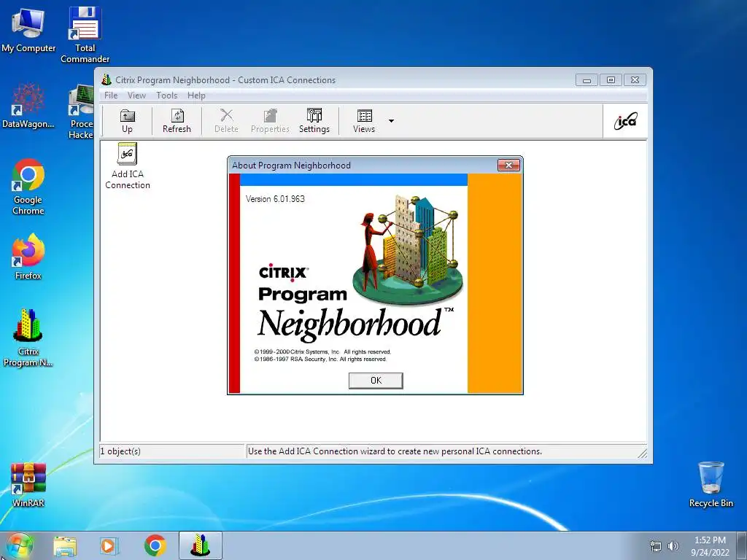Click the volume speaker tray icon
Viewport: 747px width, 560px height.
(673, 546)
